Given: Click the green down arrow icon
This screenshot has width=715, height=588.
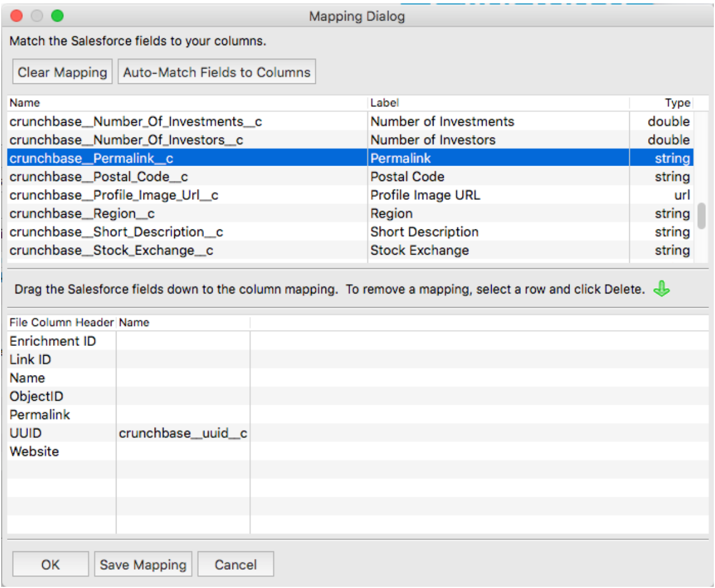Looking at the screenshot, I should [x=661, y=289].
